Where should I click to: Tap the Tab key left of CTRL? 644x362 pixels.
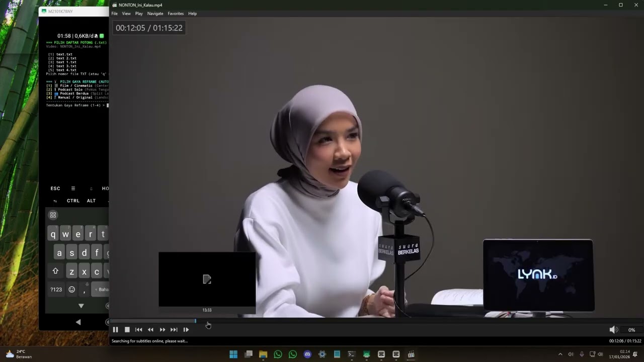pyautogui.click(x=55, y=201)
